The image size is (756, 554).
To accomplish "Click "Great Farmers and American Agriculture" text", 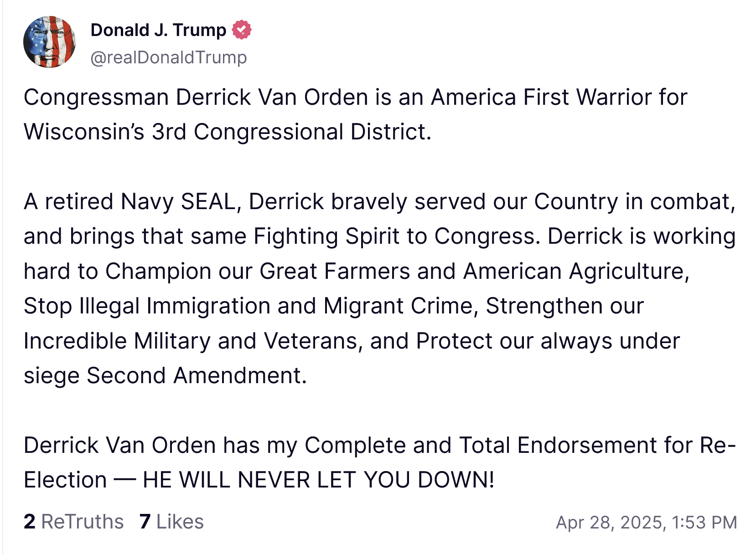I will [x=473, y=271].
